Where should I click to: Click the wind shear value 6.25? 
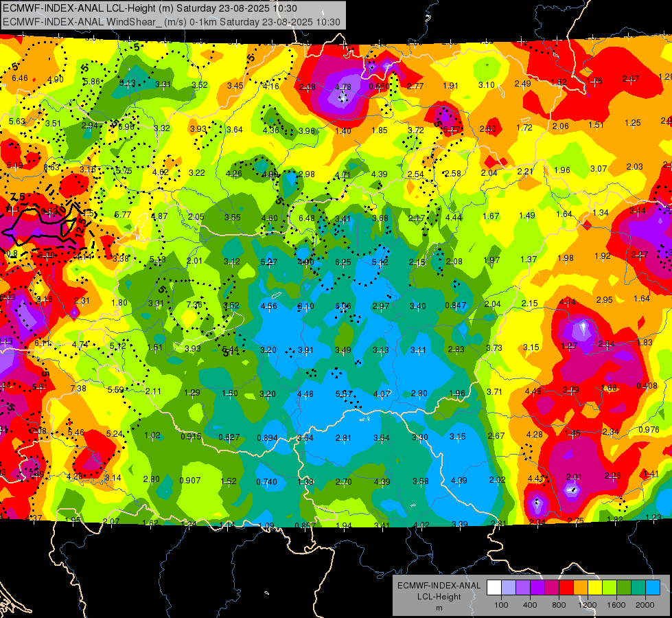tap(343, 262)
